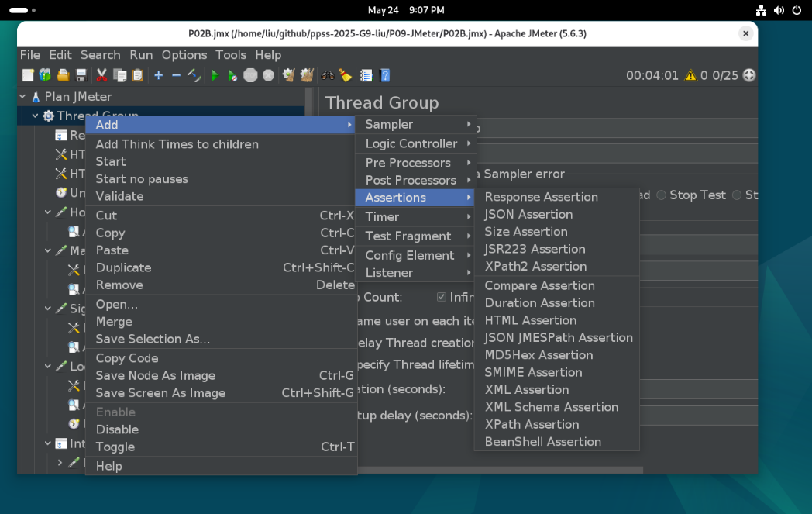
Task: Click the binoculars Search toolbar icon
Action: 327,76
